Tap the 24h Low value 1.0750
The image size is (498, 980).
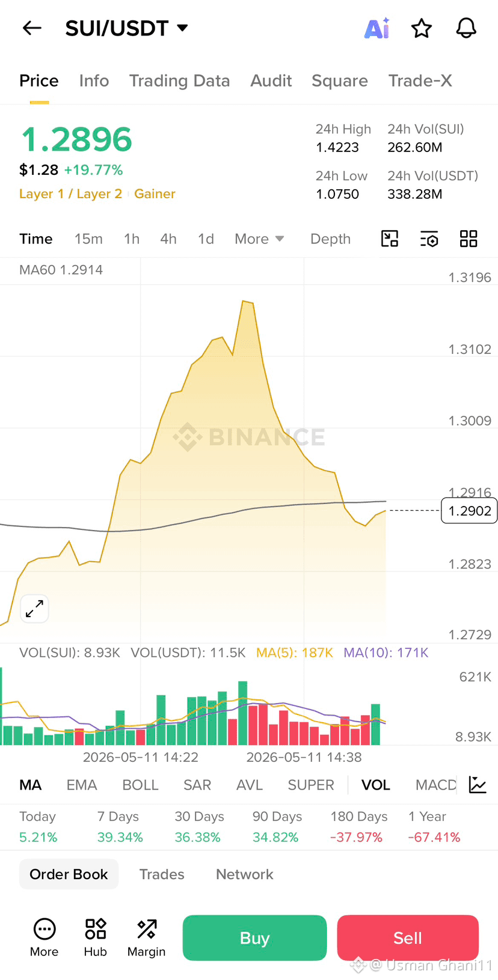337,194
